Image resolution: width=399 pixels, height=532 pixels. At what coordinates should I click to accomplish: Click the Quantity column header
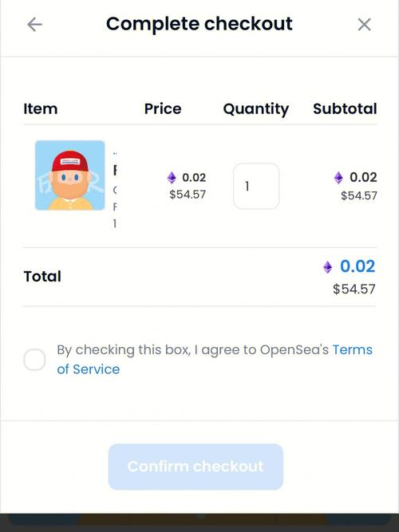(256, 109)
